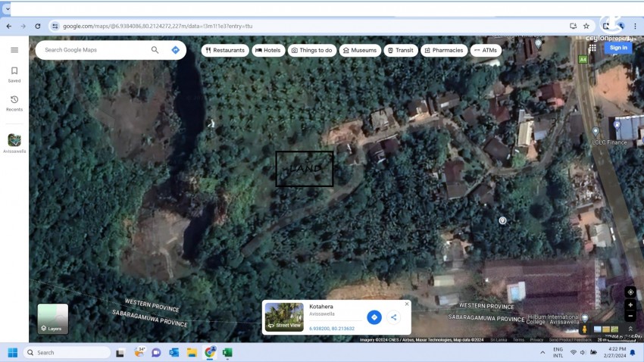Get directions to Kotahera from the card
Image resolution: width=644 pixels, height=362 pixels.
click(x=374, y=317)
